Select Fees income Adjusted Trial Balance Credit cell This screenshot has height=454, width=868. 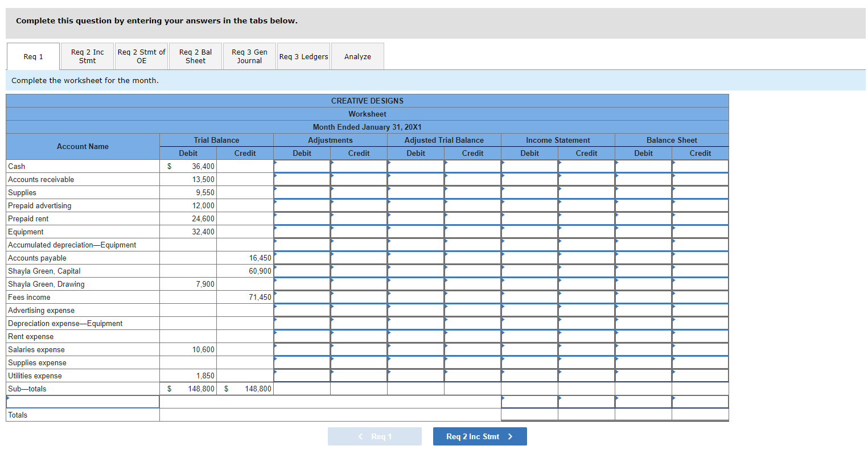472,297
